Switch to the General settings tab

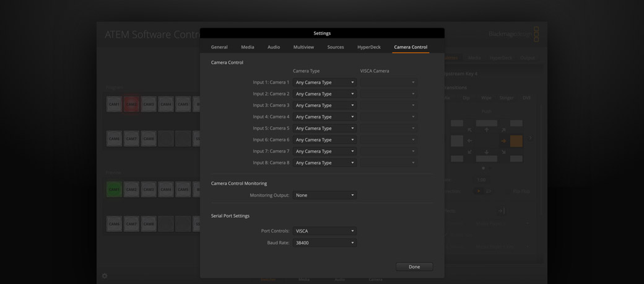219,47
